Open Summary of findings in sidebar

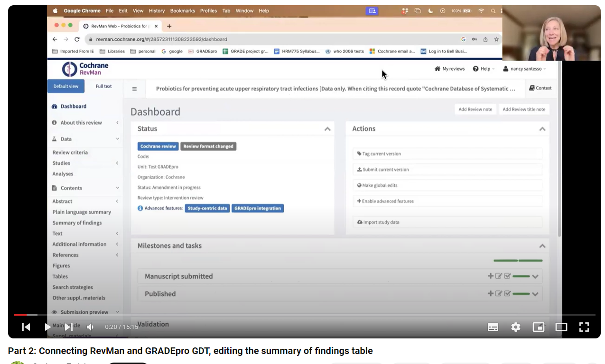77,223
